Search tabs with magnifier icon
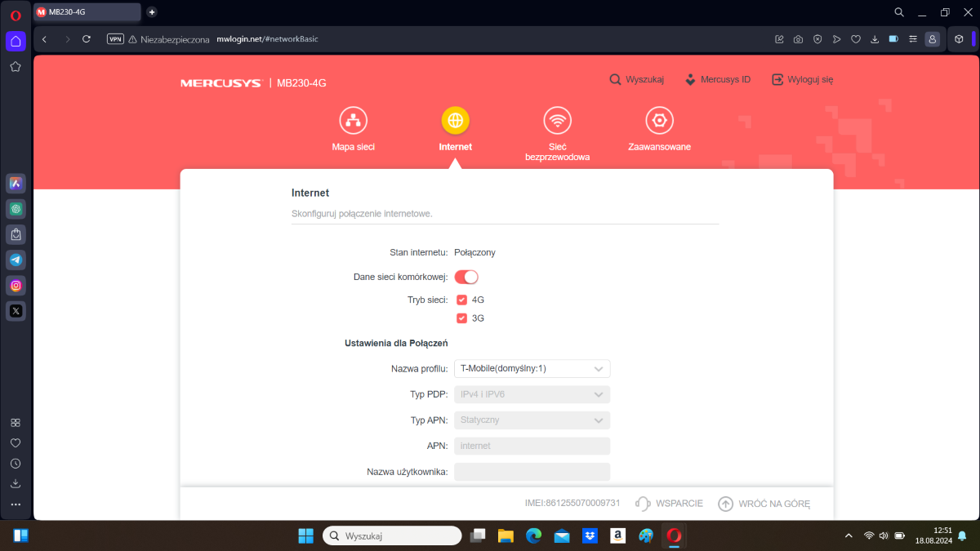This screenshot has height=551, width=980. click(899, 12)
